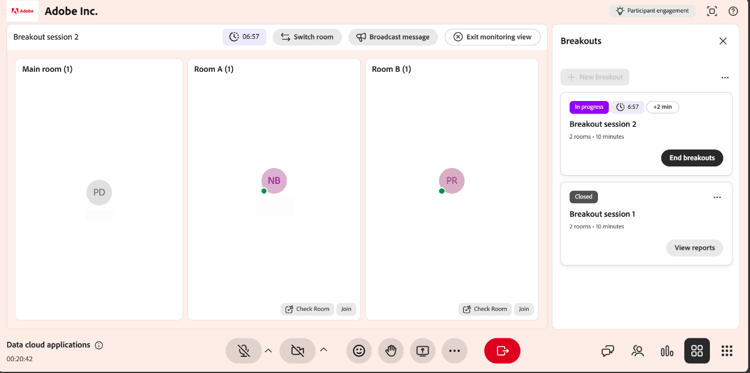This screenshot has width=750, height=373.
Task: Click the NB avatar in Room A
Action: click(274, 181)
